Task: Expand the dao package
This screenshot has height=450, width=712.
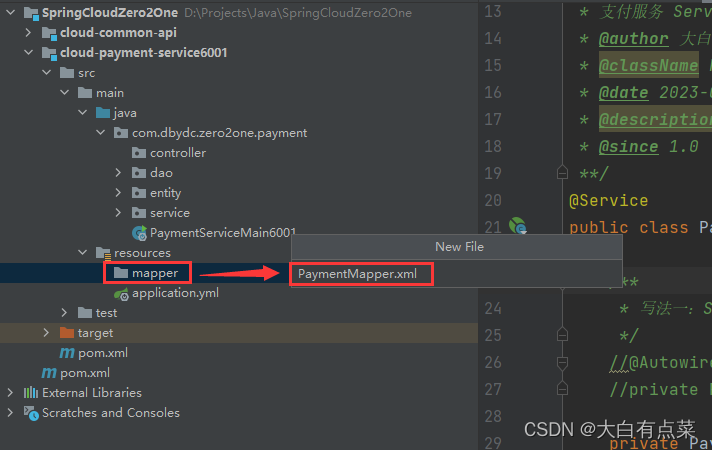Action: pos(118,173)
